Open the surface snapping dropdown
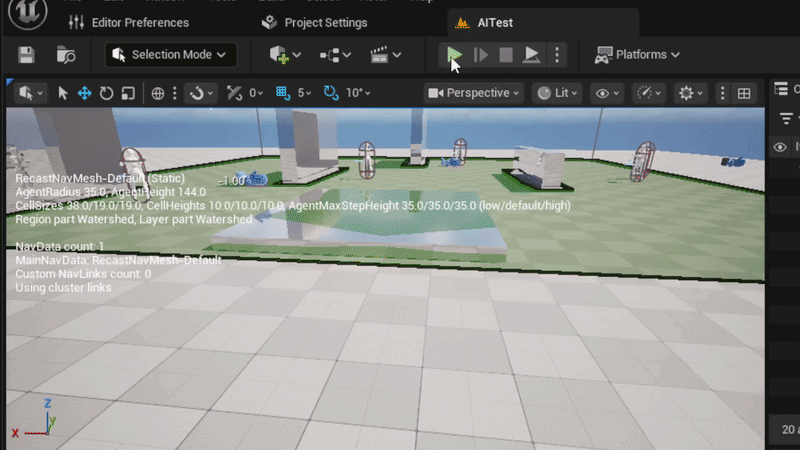Image resolution: width=800 pixels, height=450 pixels. (201, 93)
